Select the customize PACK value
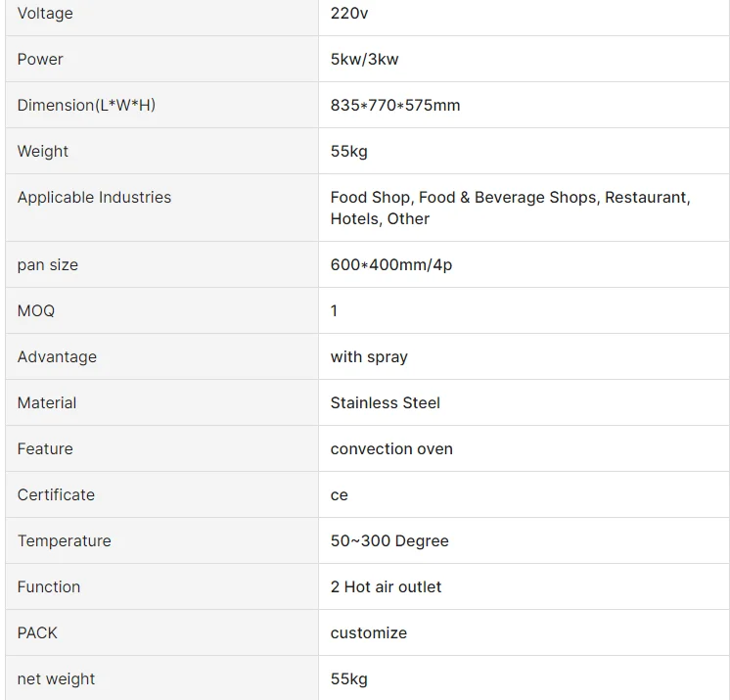Image resolution: width=730 pixels, height=700 pixels. [369, 633]
